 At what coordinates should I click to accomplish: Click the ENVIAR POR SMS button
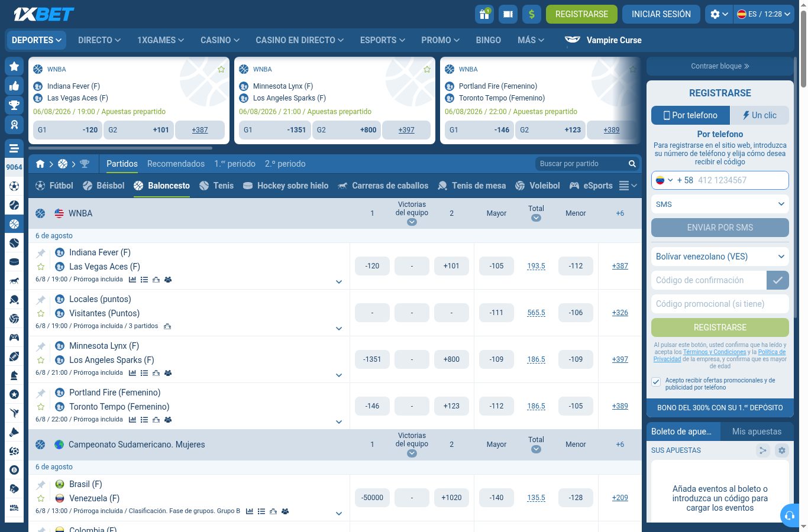pyautogui.click(x=720, y=228)
